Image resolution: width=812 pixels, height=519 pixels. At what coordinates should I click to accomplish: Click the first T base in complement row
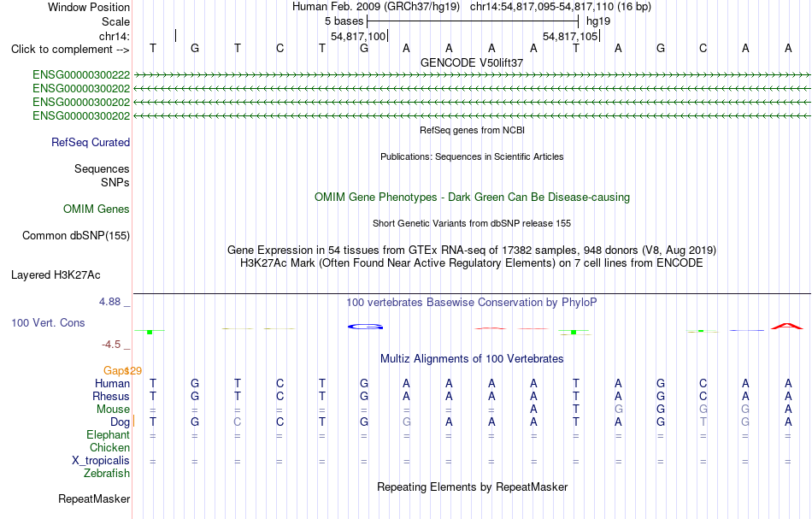(153, 48)
